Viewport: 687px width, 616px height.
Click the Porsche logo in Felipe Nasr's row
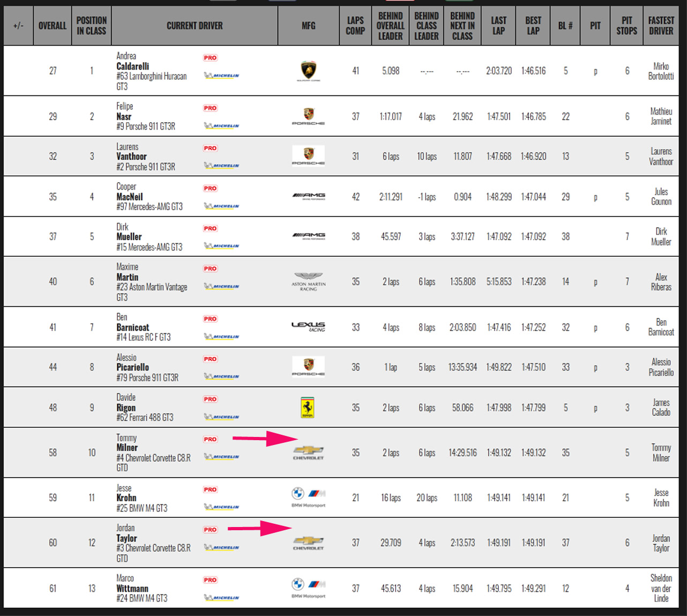click(x=308, y=116)
